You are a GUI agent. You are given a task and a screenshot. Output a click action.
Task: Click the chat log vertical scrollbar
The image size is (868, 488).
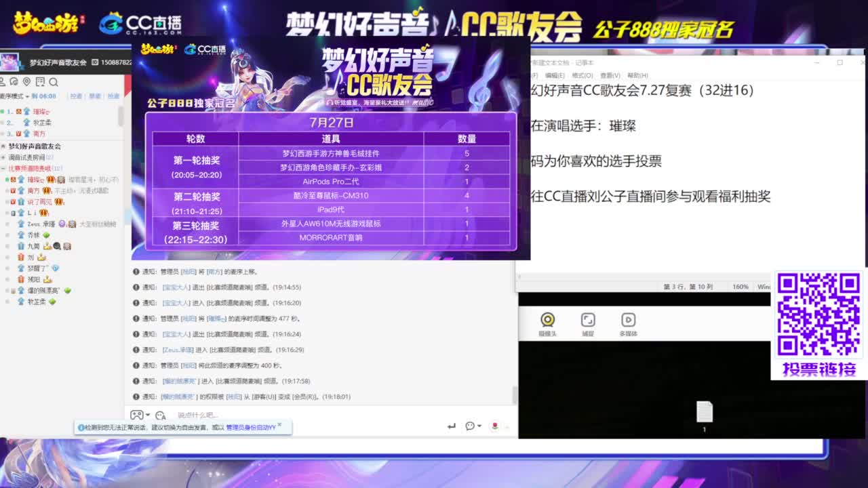514,395
